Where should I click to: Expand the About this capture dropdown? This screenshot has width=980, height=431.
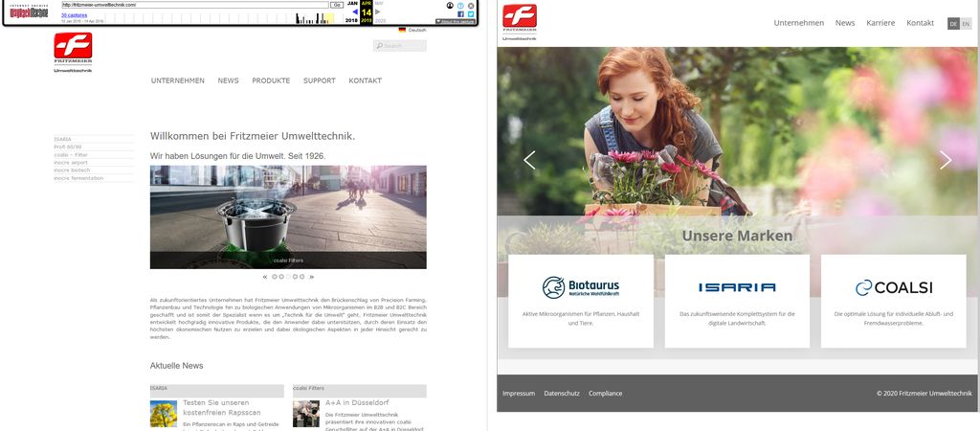(x=455, y=20)
